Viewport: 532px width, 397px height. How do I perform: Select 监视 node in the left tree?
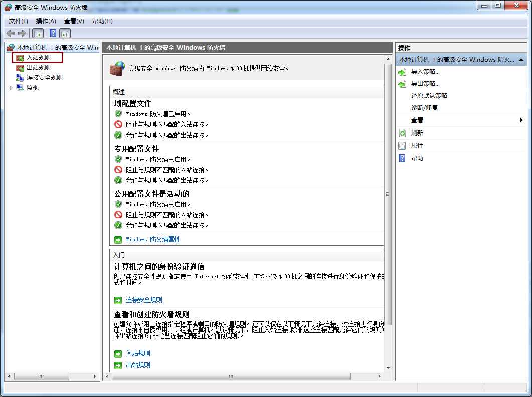(33, 88)
